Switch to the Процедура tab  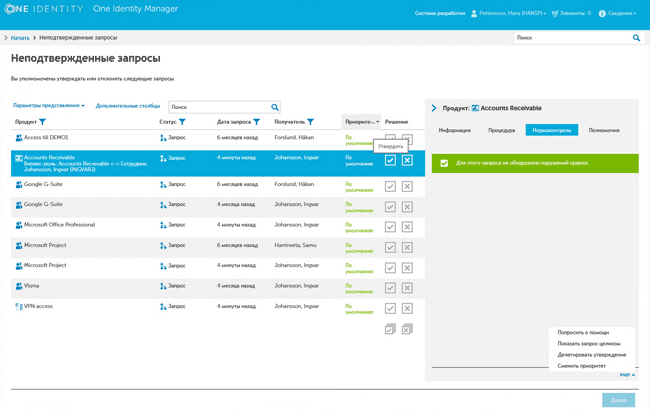501,130
